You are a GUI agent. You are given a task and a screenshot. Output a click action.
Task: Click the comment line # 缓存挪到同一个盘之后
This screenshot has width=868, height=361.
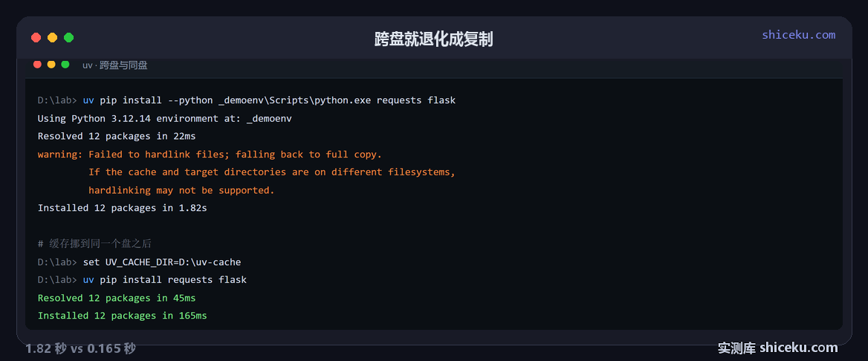(x=94, y=244)
